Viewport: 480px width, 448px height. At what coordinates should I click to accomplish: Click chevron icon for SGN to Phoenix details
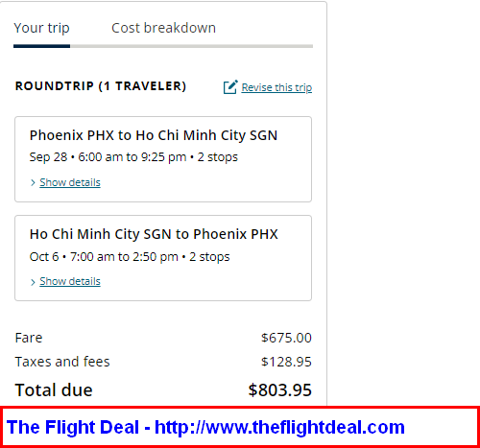coord(33,282)
